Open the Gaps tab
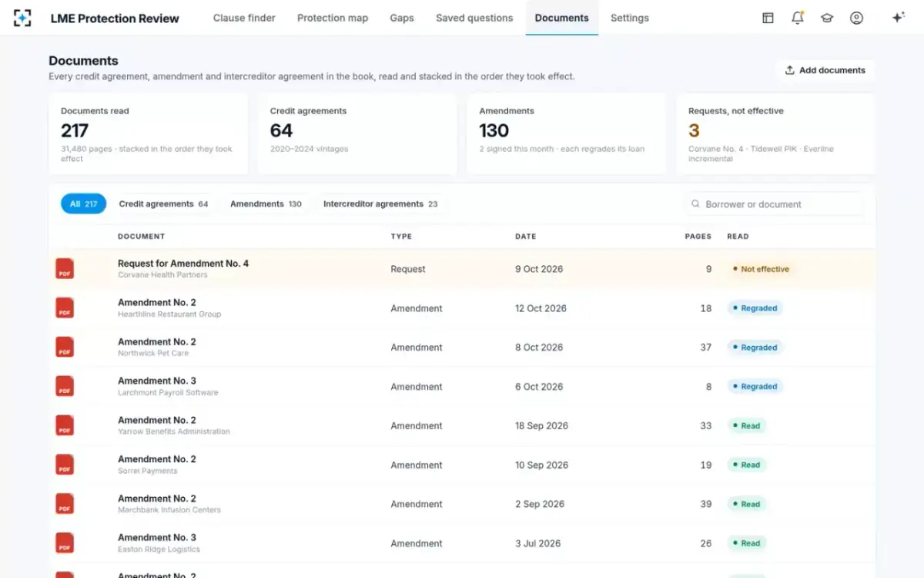Image resolution: width=924 pixels, height=578 pixels. (402, 18)
